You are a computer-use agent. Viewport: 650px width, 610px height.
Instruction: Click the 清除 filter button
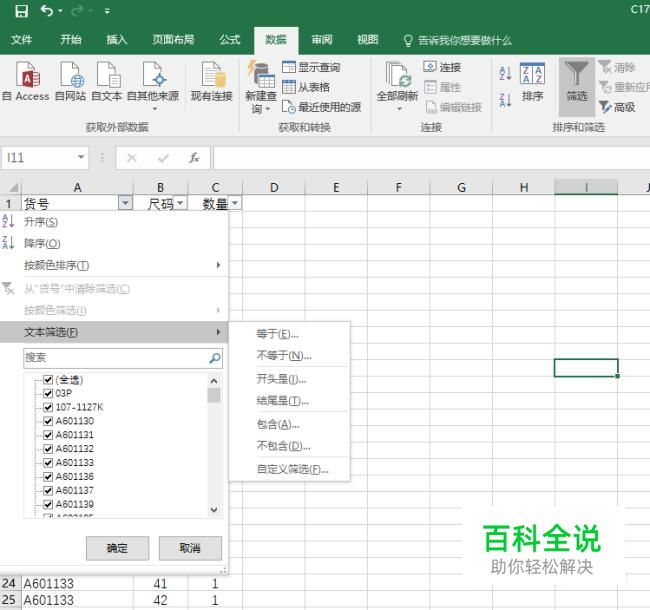pyautogui.click(x=617, y=67)
